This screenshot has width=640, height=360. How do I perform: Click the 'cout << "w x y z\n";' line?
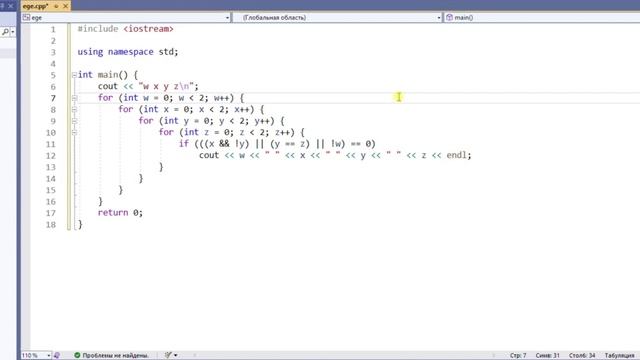click(x=148, y=87)
